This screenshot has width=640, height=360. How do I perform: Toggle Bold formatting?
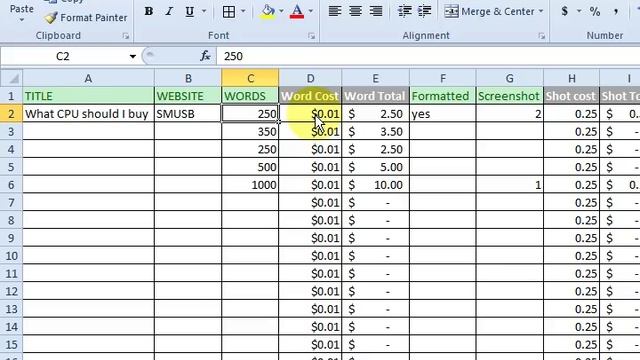pyautogui.click(x=149, y=11)
